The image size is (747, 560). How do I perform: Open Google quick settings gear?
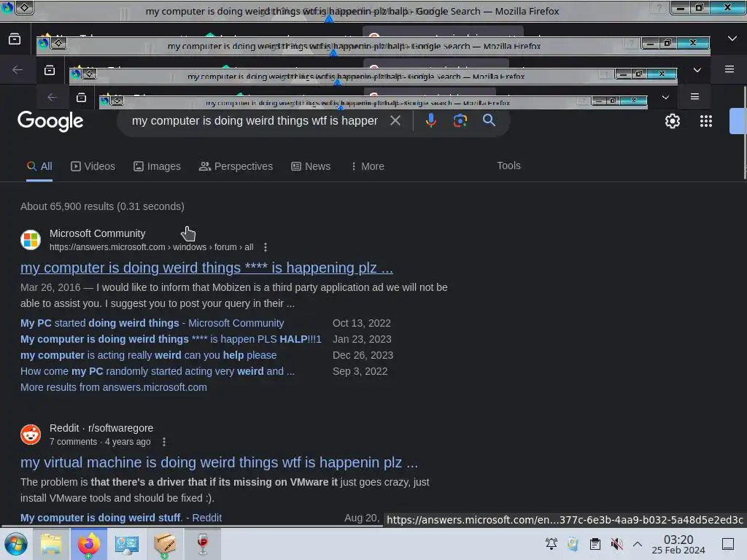(672, 121)
